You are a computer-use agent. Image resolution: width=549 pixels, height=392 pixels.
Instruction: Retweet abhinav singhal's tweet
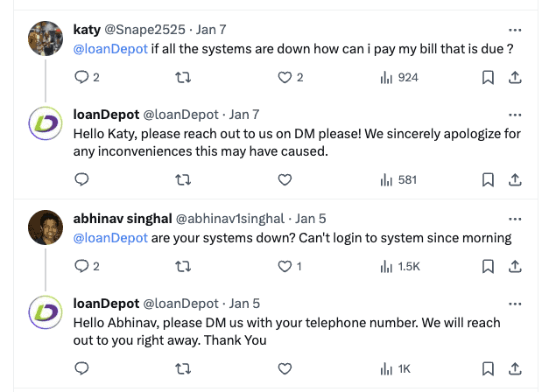click(184, 266)
